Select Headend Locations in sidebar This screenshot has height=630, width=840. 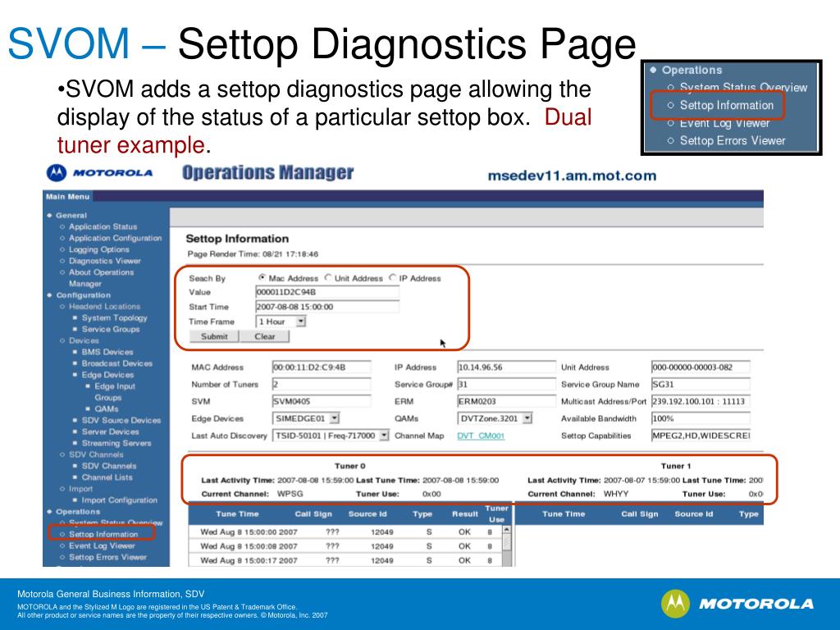[x=104, y=307]
